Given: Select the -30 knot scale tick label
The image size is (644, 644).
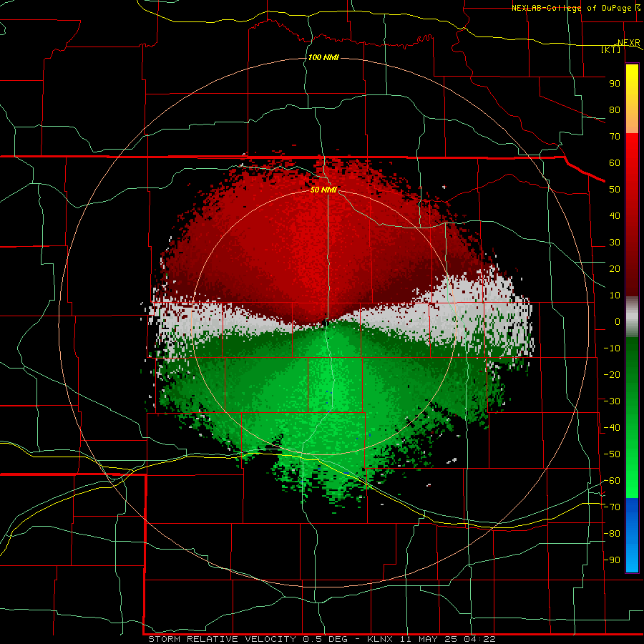Looking at the screenshot, I should click(x=612, y=401).
